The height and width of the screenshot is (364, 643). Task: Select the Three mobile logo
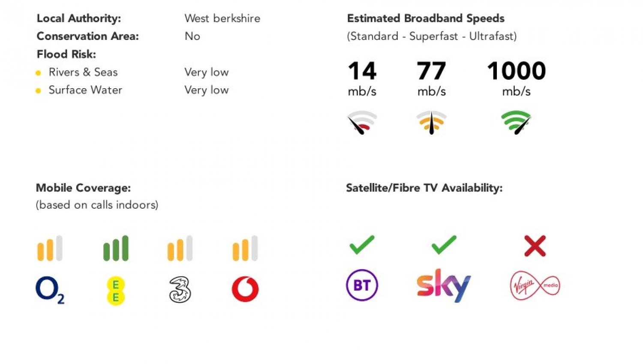tap(180, 290)
